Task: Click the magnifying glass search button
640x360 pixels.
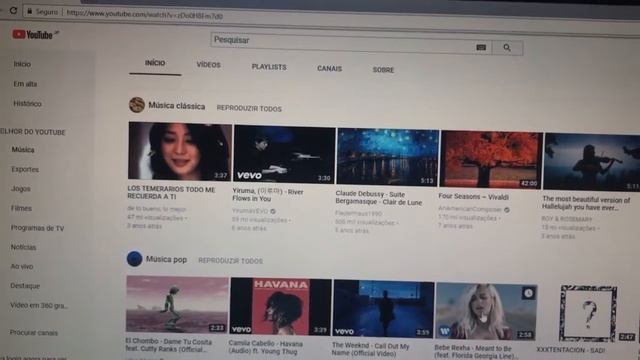Action: (507, 48)
